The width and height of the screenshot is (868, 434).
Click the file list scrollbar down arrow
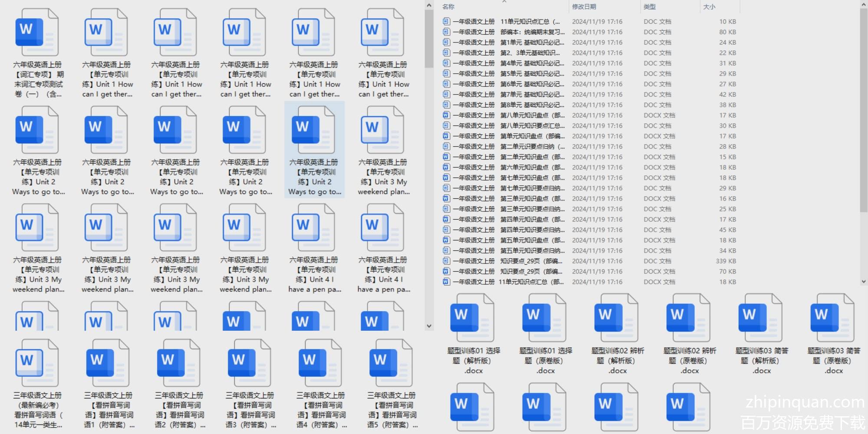pos(863,281)
